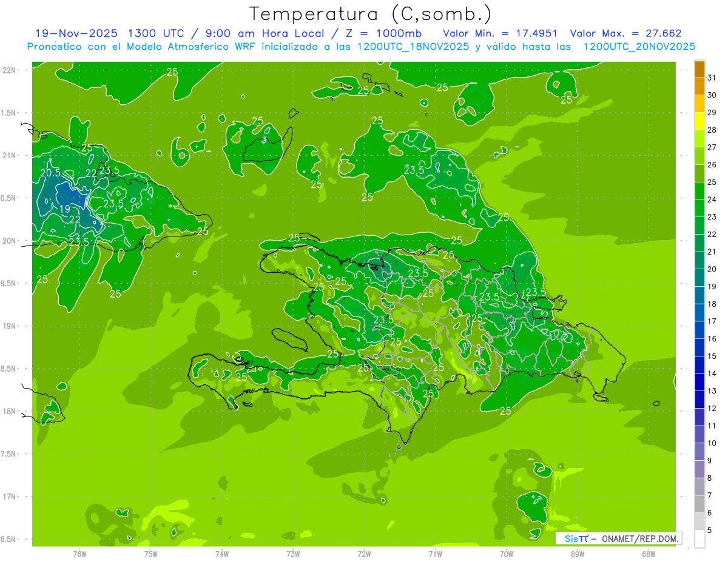Screen dimensions: 728x562
Task: Click the '74W' longitude axis label
Action: (222, 554)
